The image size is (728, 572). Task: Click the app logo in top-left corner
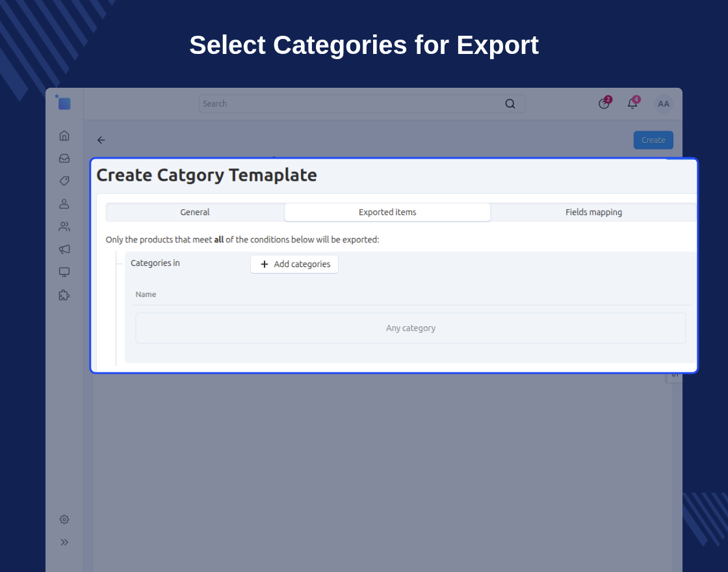64,103
